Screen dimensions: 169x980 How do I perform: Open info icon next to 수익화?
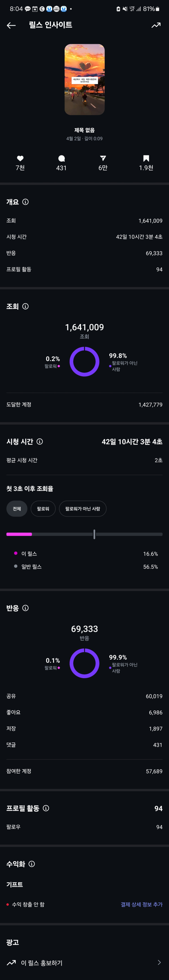32,864
